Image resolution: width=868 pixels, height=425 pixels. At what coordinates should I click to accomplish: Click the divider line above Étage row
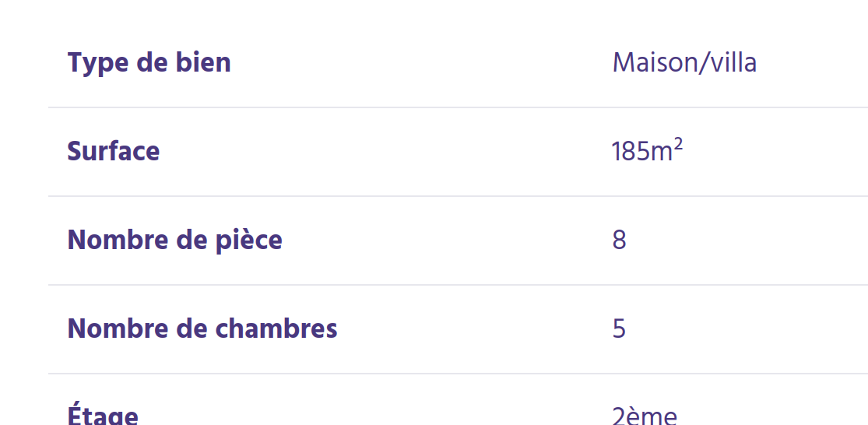pos(458,374)
